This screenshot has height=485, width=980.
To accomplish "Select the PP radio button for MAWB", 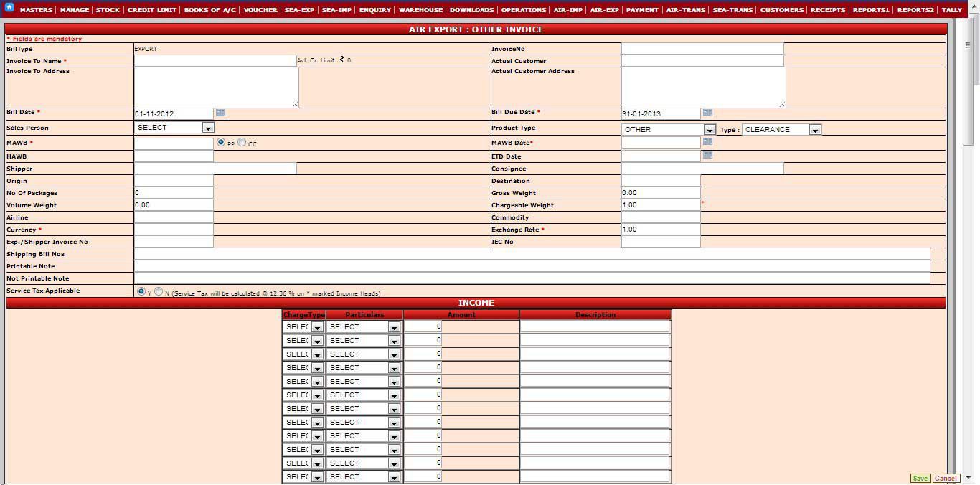I will coord(222,141).
